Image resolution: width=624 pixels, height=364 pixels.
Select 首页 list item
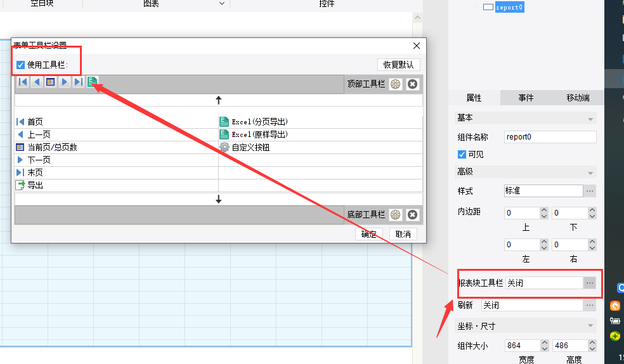click(x=116, y=122)
